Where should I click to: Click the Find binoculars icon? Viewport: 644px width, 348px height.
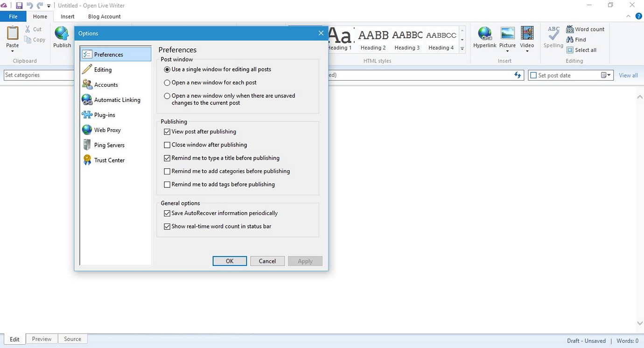(570, 40)
